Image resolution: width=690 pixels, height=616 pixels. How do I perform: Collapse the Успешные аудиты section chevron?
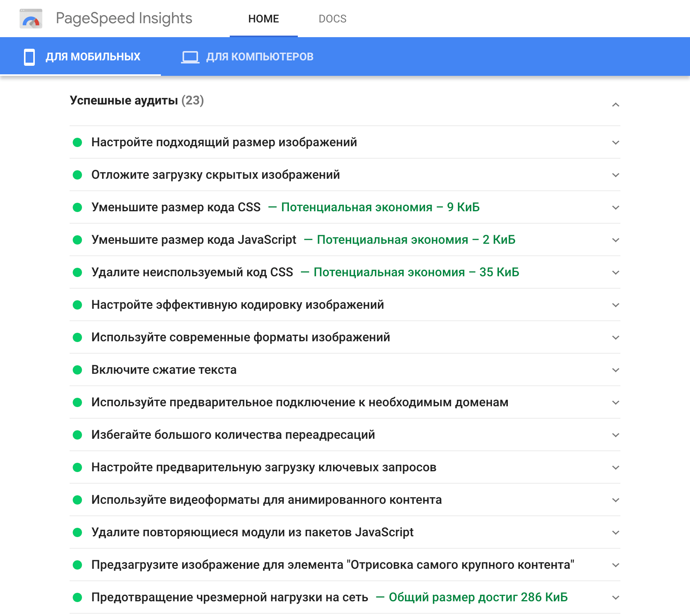tap(616, 105)
